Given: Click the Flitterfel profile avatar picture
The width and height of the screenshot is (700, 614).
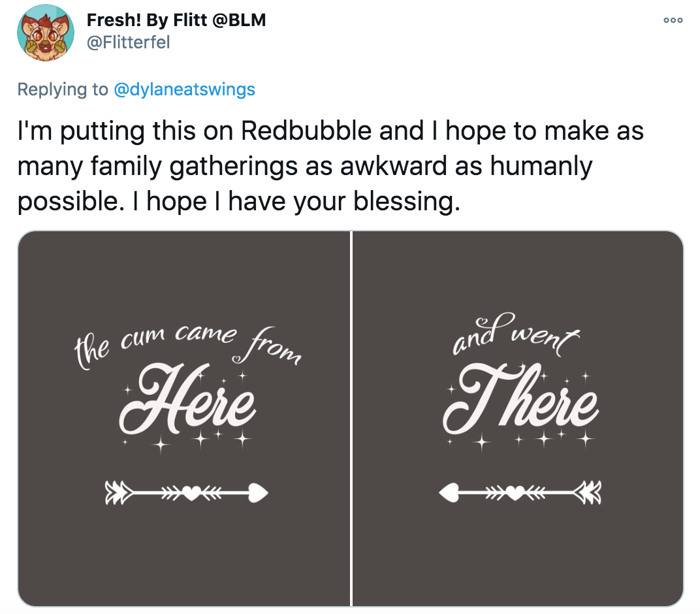Looking at the screenshot, I should coord(45,33).
